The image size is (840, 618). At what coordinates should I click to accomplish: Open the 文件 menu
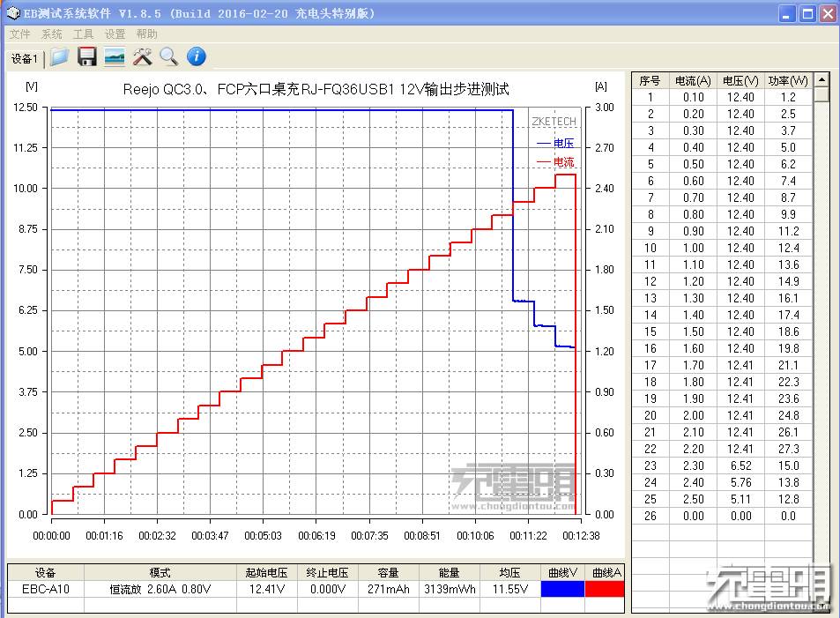click(19, 34)
